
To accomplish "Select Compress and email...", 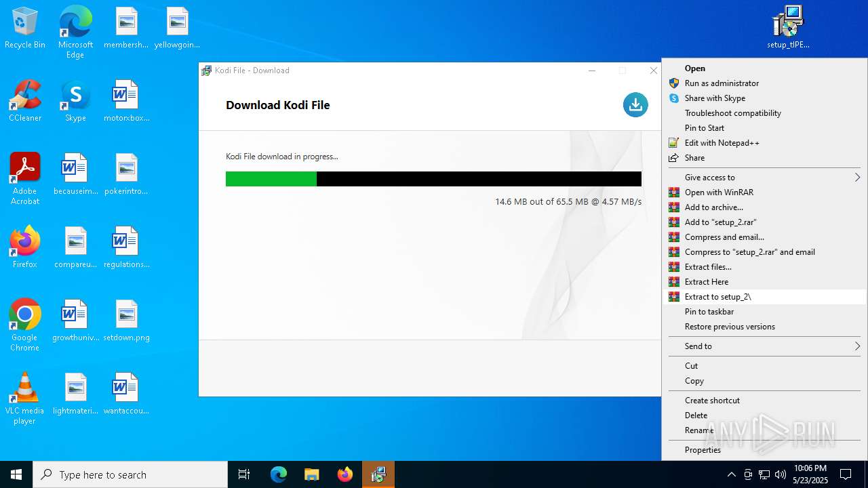I will pos(764,237).
